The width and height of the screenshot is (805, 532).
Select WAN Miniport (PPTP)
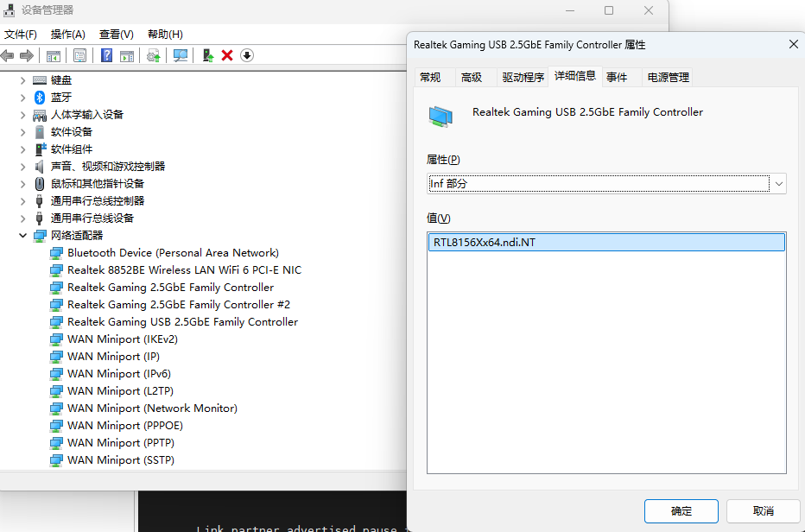(121, 443)
